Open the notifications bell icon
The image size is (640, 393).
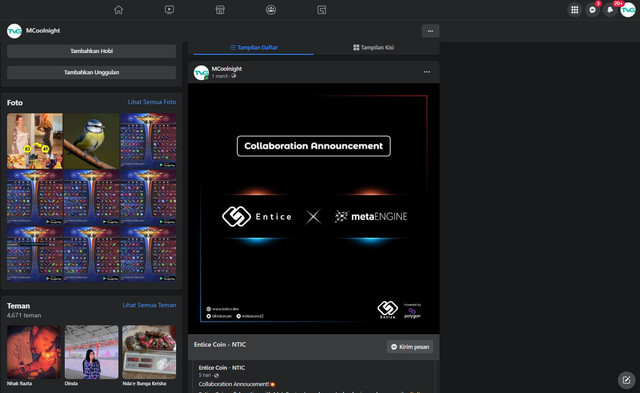click(610, 10)
